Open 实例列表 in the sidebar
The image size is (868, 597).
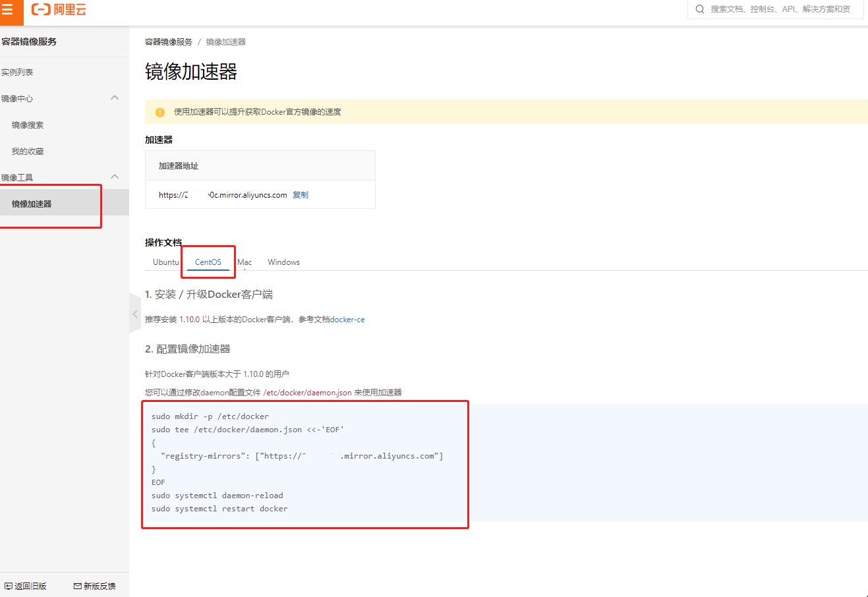[17, 72]
